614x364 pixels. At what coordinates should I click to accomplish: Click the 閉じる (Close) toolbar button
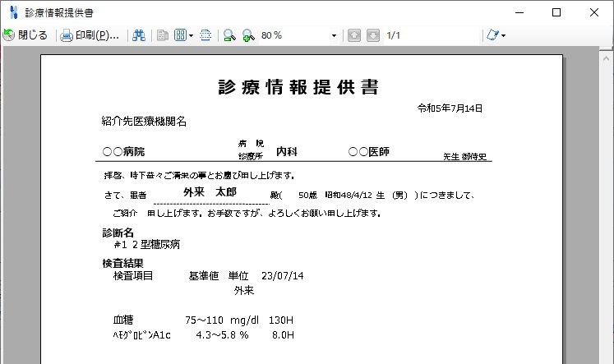point(25,35)
